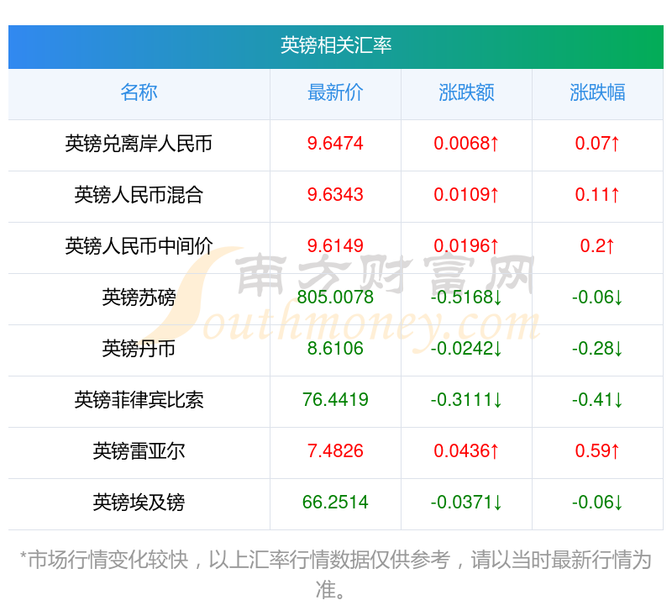
Task: Select the price value 8.6106
Action: (335, 349)
